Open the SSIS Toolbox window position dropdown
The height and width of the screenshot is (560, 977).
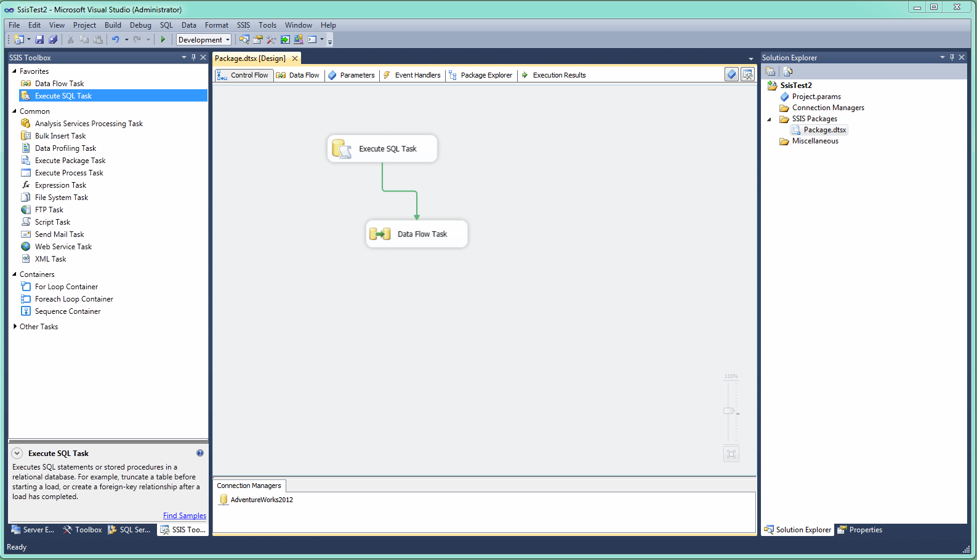tap(183, 57)
